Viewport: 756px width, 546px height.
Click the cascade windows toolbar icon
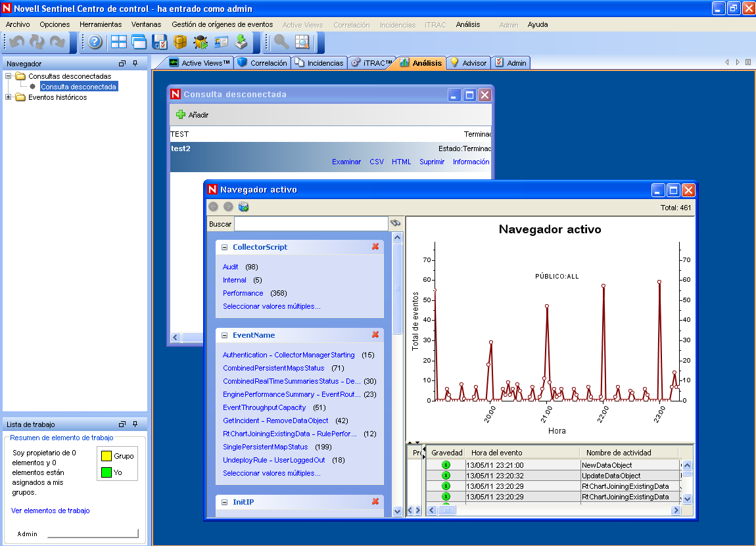(139, 42)
